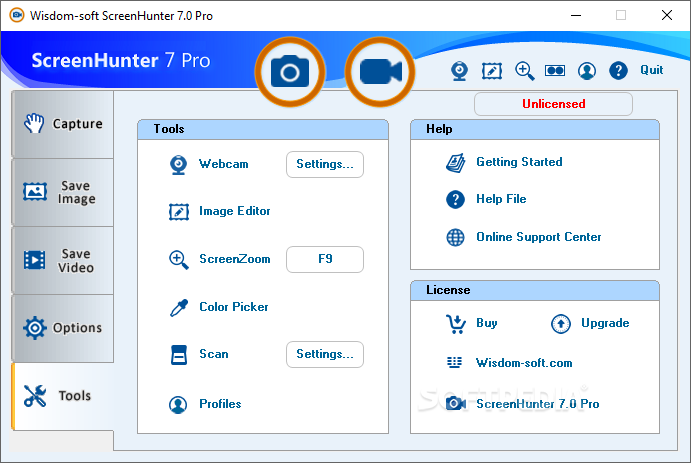The height and width of the screenshot is (463, 691).
Task: Click the Wisdom-soft.com website icon
Action: point(454,363)
